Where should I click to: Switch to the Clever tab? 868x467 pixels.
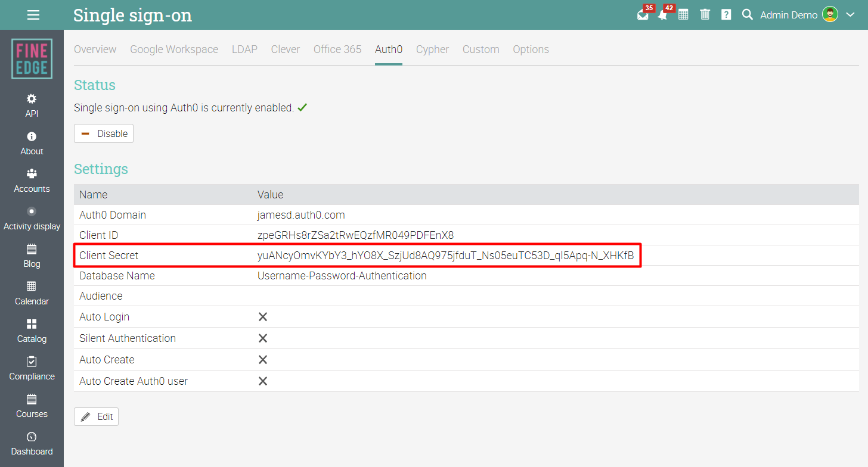tap(286, 49)
